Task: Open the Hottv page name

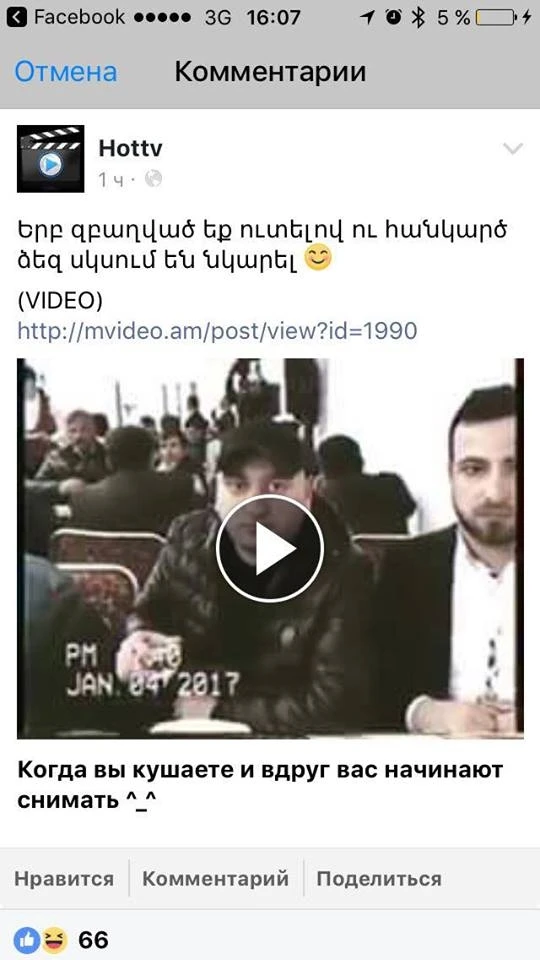Action: 130,148
